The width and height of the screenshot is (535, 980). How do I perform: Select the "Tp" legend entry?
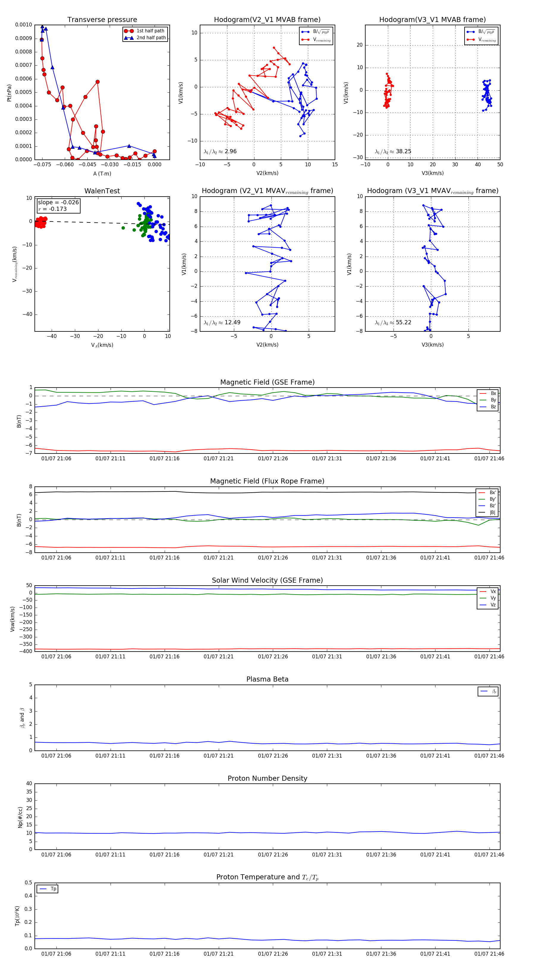click(48, 889)
